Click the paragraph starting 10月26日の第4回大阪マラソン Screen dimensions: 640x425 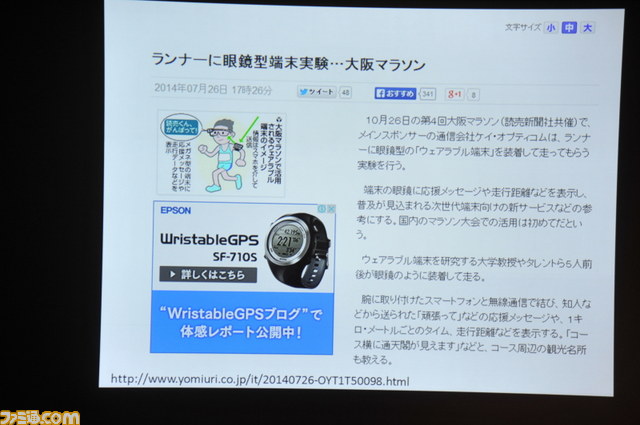coord(473,143)
